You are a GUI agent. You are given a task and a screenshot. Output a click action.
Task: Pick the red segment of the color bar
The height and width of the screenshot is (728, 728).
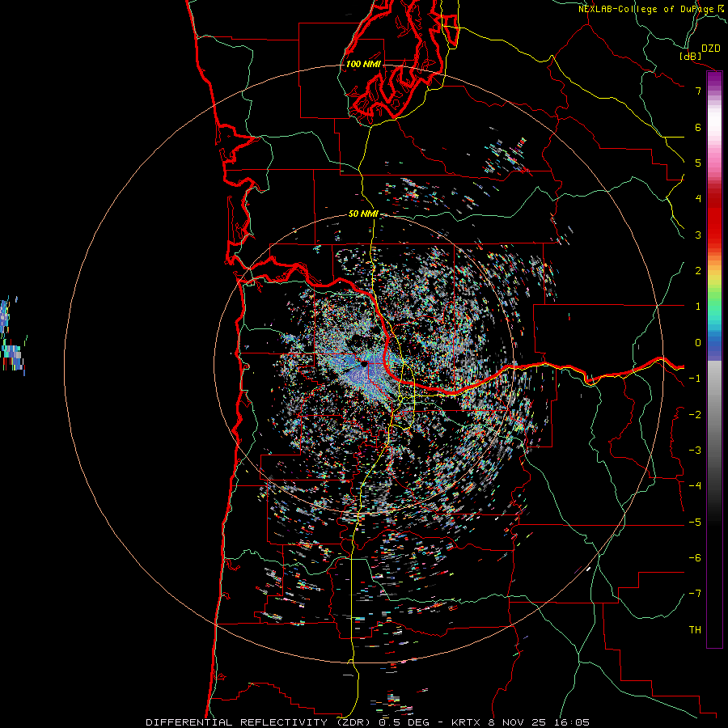[x=714, y=223]
